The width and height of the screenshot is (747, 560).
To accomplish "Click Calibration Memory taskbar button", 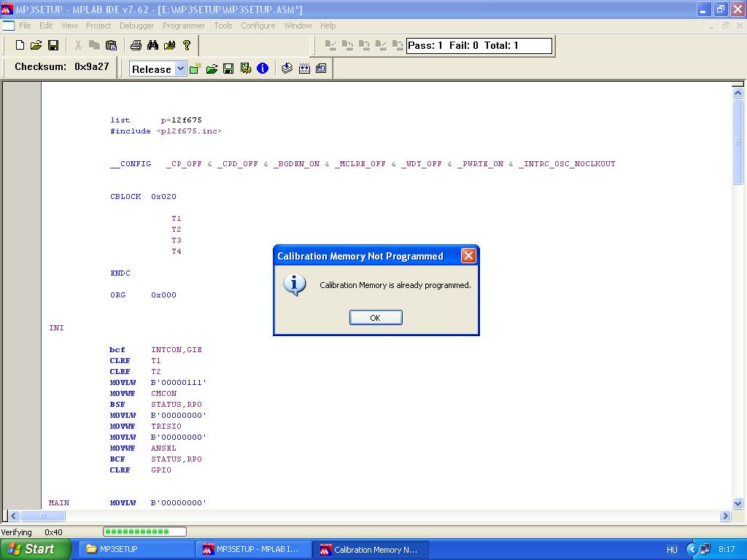I will click(x=370, y=550).
